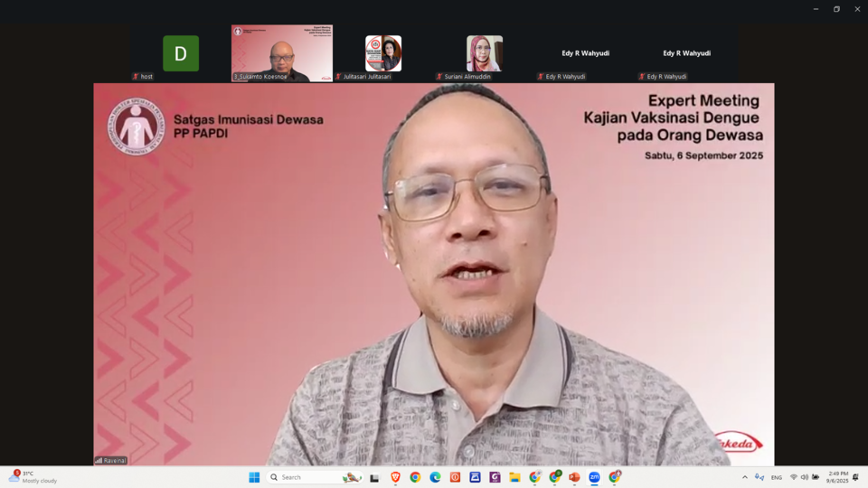Click the Wi-Fi network icon in tray
The height and width of the screenshot is (488, 868).
point(793,477)
